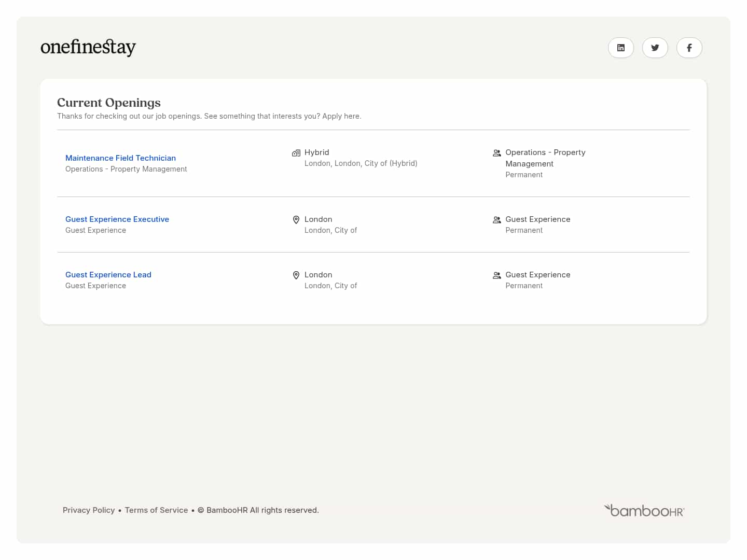Click the Current Openings heading

(109, 103)
